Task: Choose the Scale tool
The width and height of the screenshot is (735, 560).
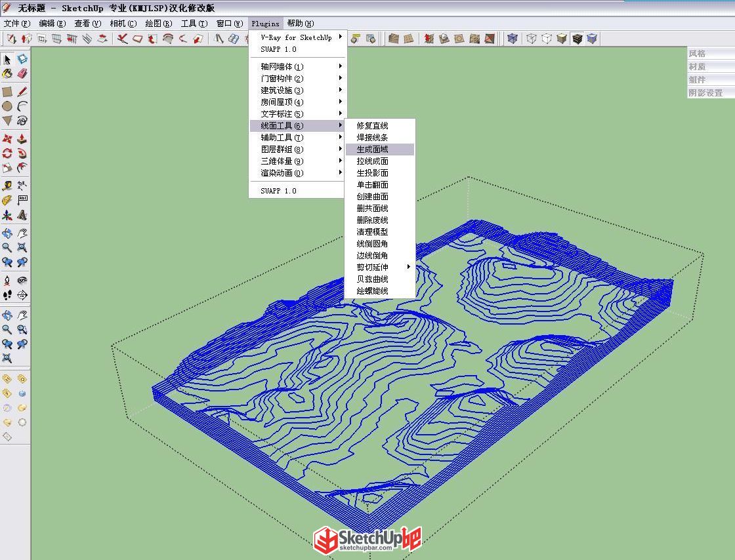Action: [7, 168]
